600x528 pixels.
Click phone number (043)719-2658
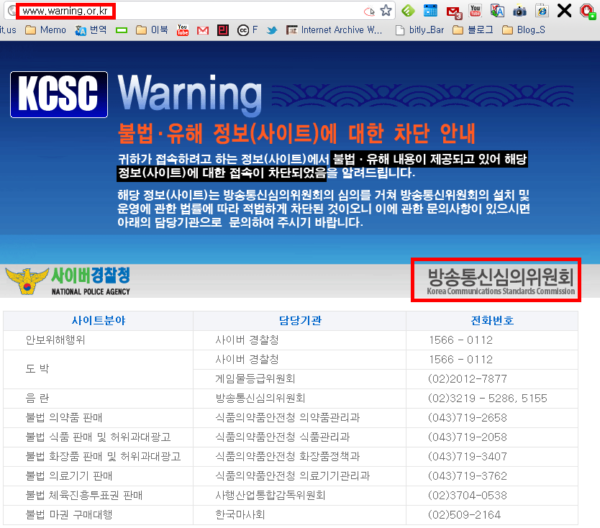click(468, 418)
